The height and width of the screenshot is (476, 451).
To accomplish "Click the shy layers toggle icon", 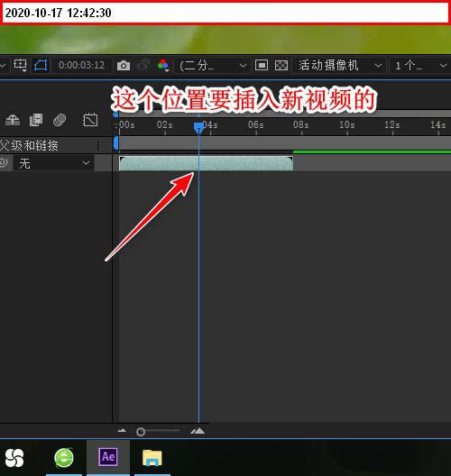I will tap(13, 120).
